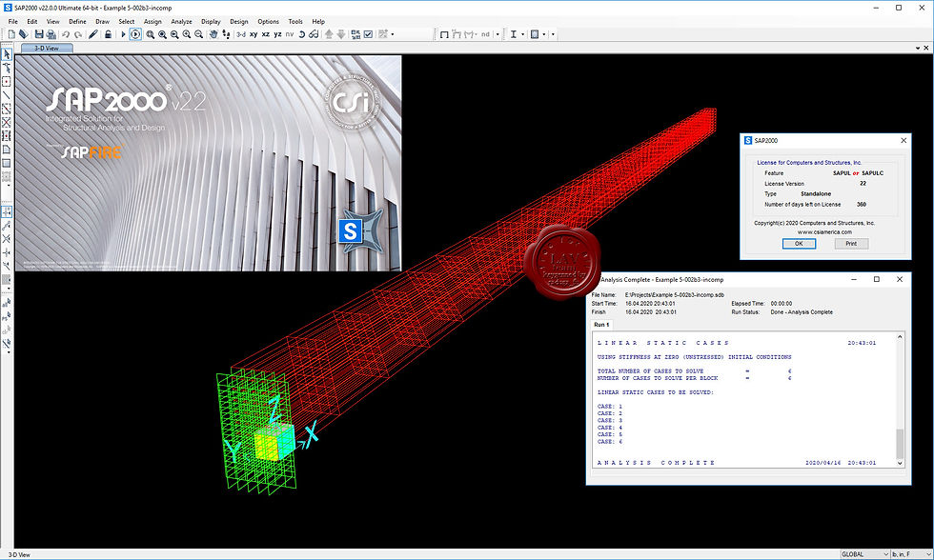934x560 pixels.
Task: Select the Pan hand tool
Action: [213, 34]
